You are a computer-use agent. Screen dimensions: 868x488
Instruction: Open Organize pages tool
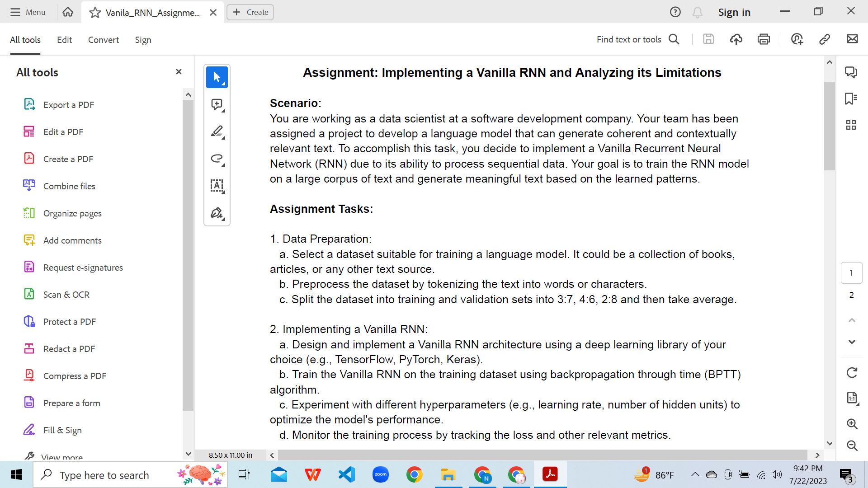point(62,213)
